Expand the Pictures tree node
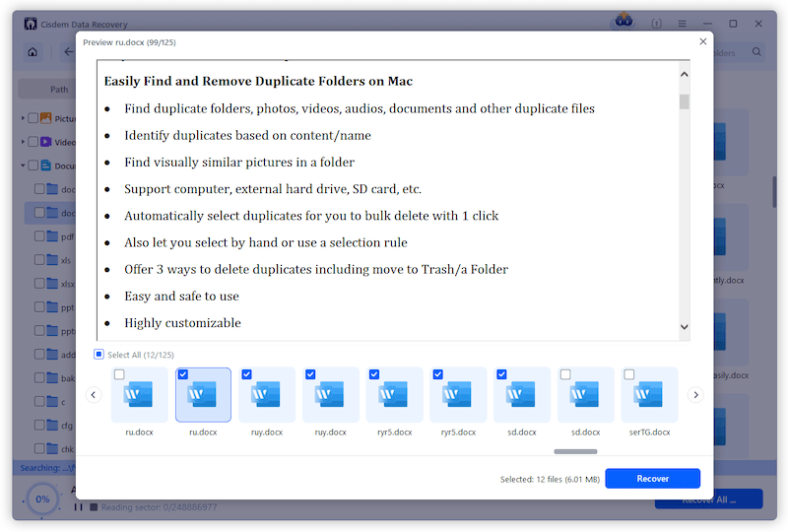This screenshot has width=788, height=532. [23, 118]
